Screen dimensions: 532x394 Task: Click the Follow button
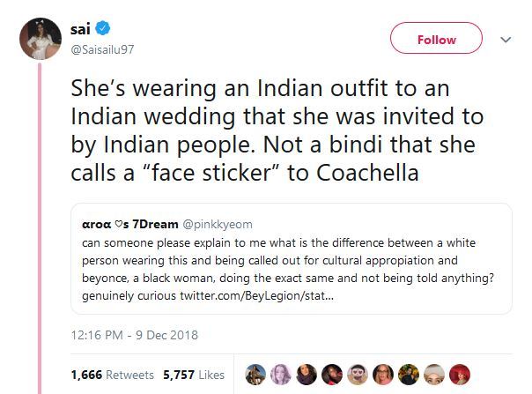[437, 39]
